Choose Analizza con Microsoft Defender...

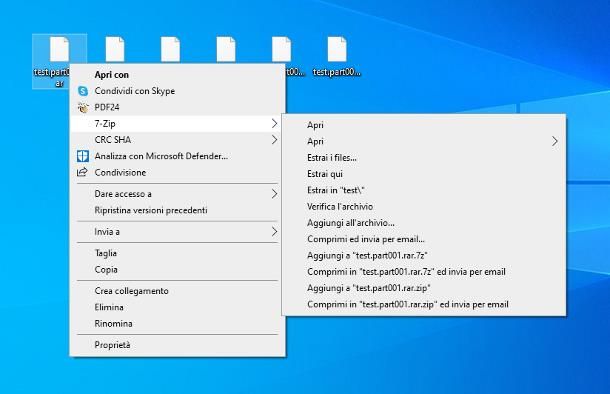click(x=177, y=156)
